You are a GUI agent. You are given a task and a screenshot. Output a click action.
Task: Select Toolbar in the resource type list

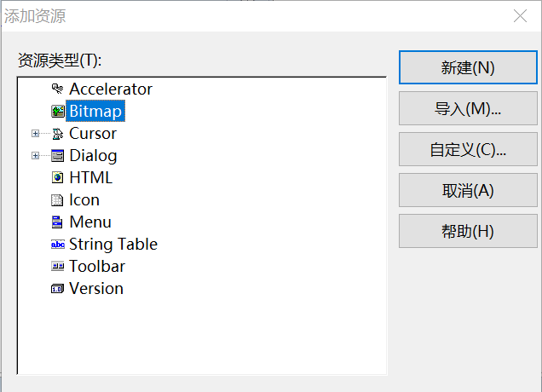pos(96,266)
